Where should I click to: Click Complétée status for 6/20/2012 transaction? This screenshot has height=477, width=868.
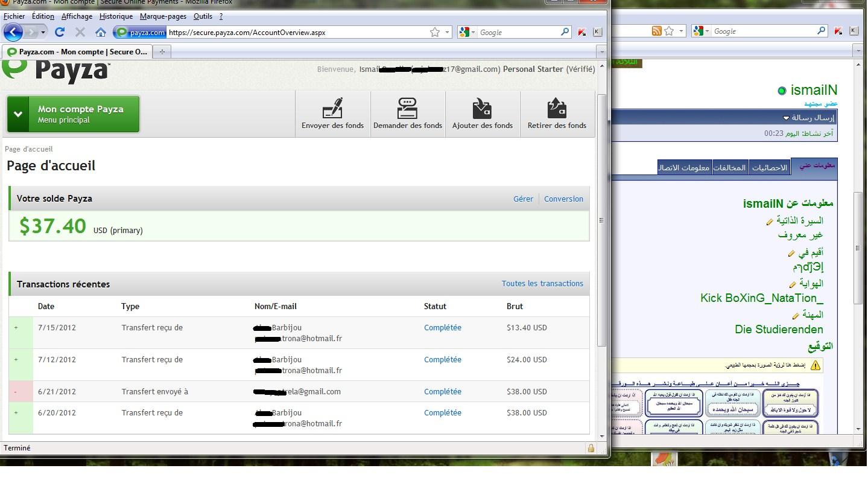pyautogui.click(x=443, y=412)
